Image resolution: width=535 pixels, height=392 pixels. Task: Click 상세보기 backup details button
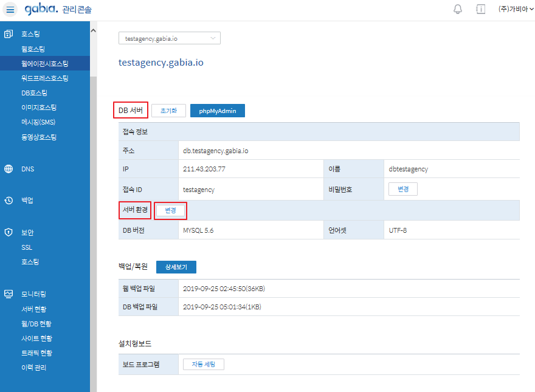[x=176, y=267]
